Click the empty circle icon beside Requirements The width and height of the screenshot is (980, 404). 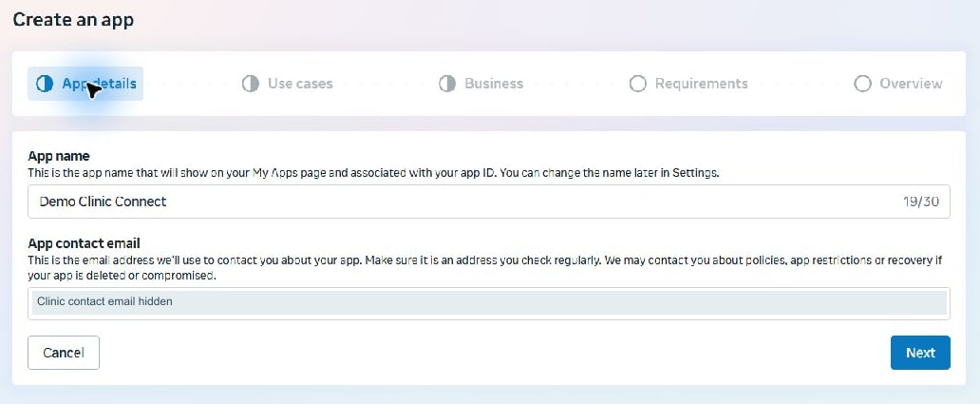tap(637, 84)
